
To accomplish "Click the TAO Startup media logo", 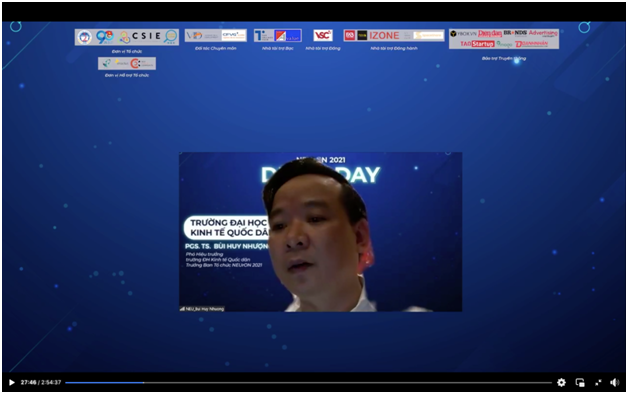I will click(477, 44).
